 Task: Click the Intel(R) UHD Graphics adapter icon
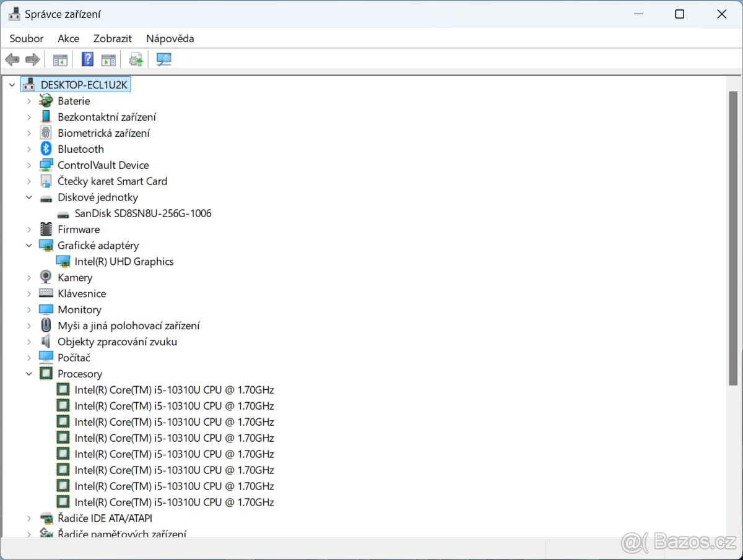click(x=63, y=261)
